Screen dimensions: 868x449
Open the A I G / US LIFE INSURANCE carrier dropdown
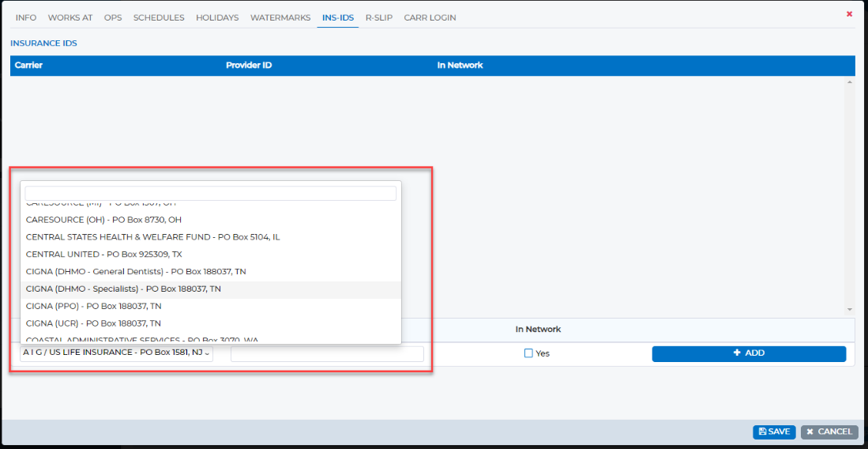116,353
